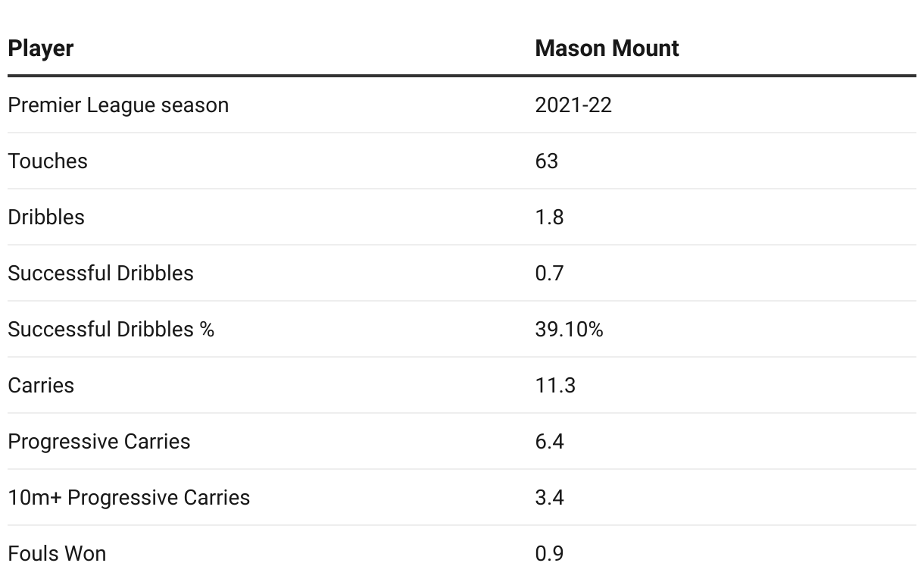Select the Successful Dribbles value 0.7
This screenshot has height=588, width=924.
tap(549, 273)
